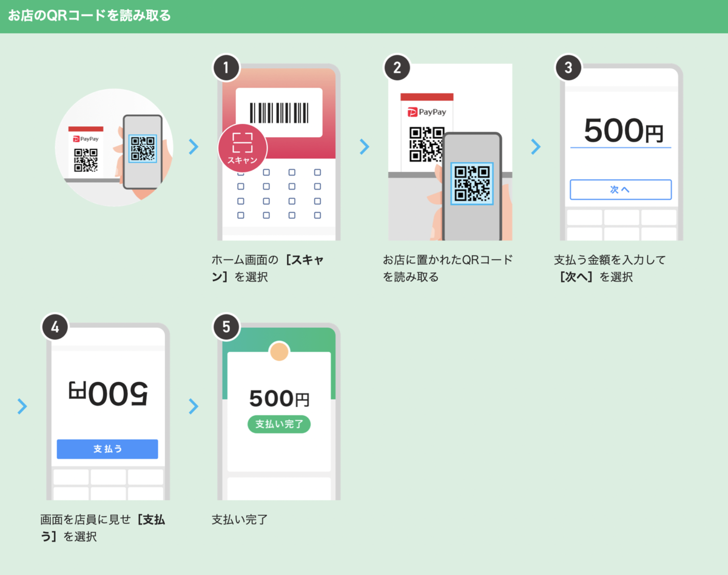The image size is (728, 575).
Task: Select the 次へ button
Action: pos(621,189)
